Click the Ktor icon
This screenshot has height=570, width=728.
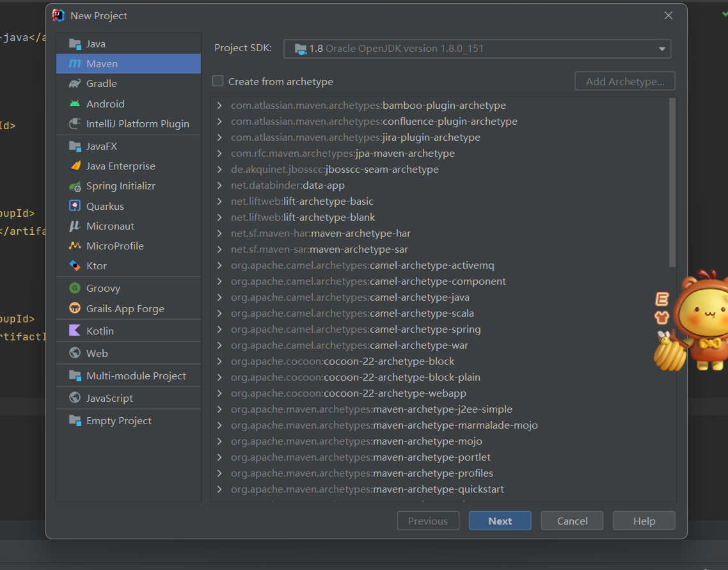tap(75, 265)
